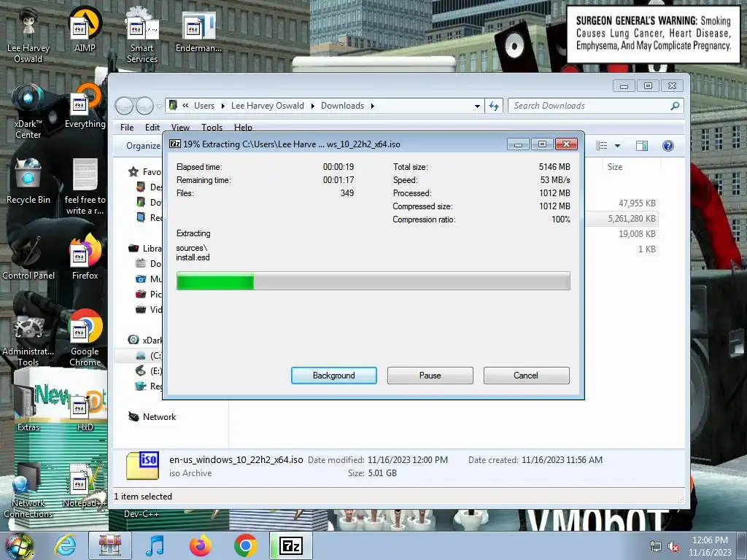Open xDark Center desktop icon
This screenshot has width=747, height=560.
(28, 111)
